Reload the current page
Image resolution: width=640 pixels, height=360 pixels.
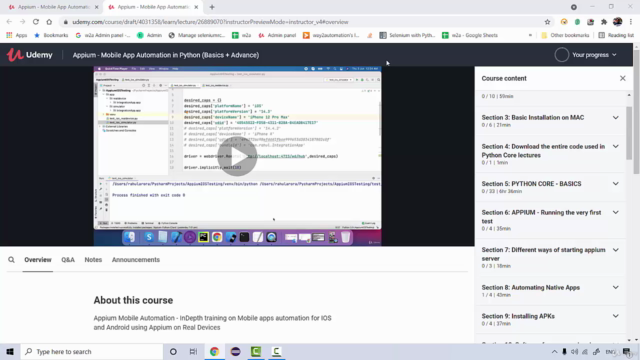pos(36,22)
